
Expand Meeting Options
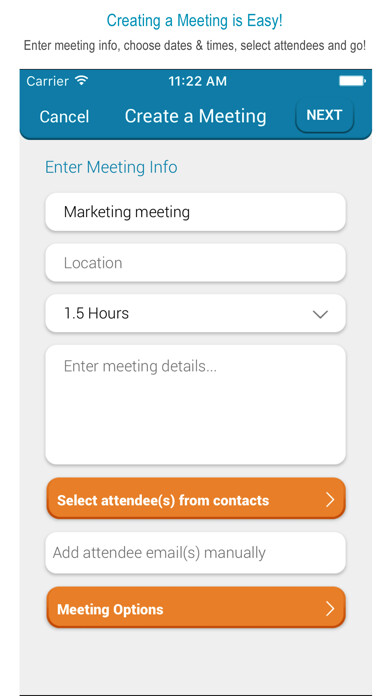coord(196,608)
